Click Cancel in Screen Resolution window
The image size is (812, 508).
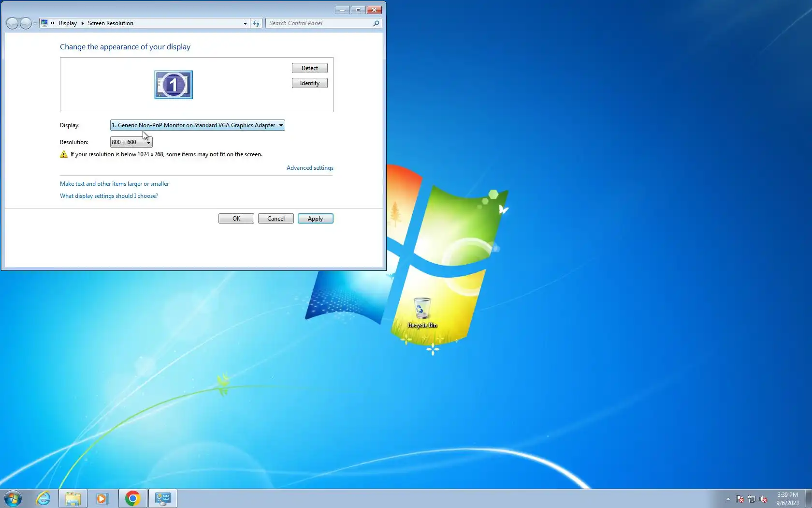tap(276, 219)
